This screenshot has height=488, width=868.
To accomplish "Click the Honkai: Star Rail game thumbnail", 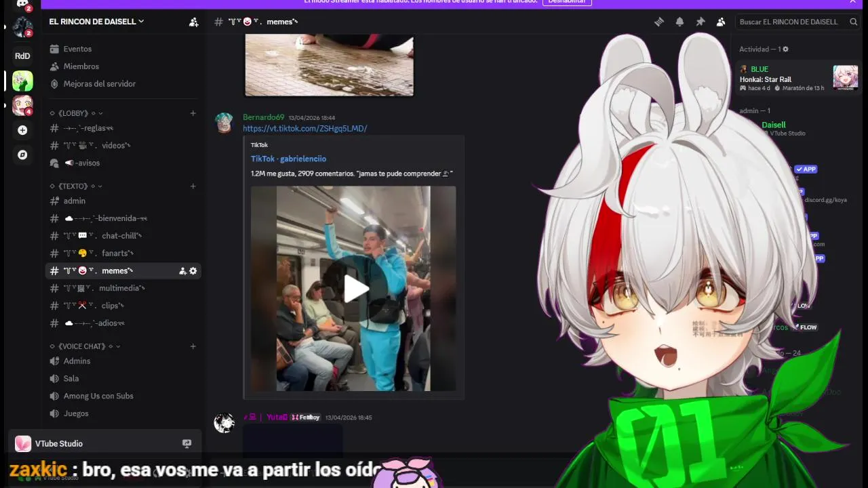I will click(846, 77).
